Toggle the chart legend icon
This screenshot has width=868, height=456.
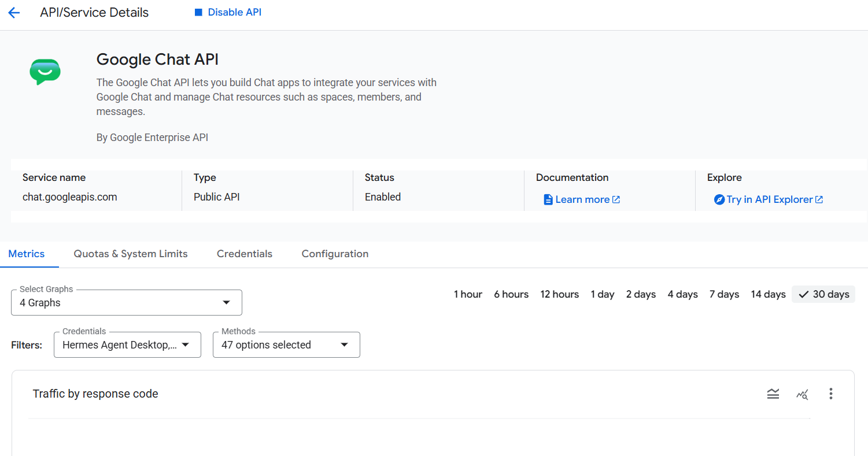(773, 394)
